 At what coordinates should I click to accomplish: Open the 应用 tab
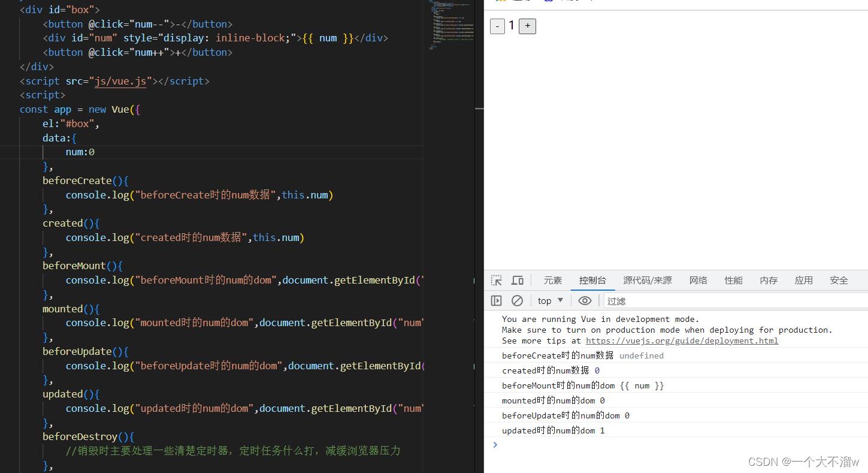pyautogui.click(x=804, y=280)
